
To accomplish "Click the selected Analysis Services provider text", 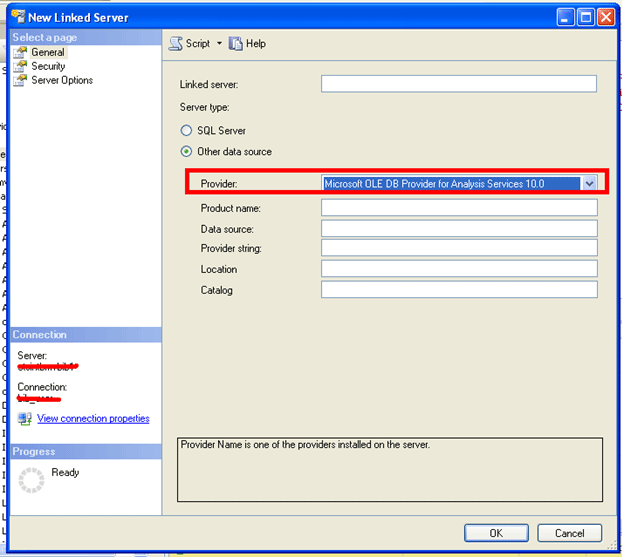I will (434, 184).
